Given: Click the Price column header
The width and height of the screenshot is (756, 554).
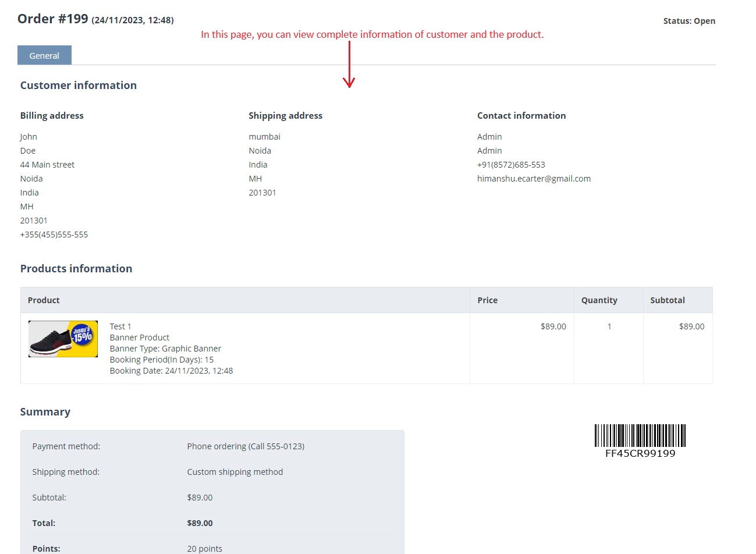Looking at the screenshot, I should tap(487, 300).
